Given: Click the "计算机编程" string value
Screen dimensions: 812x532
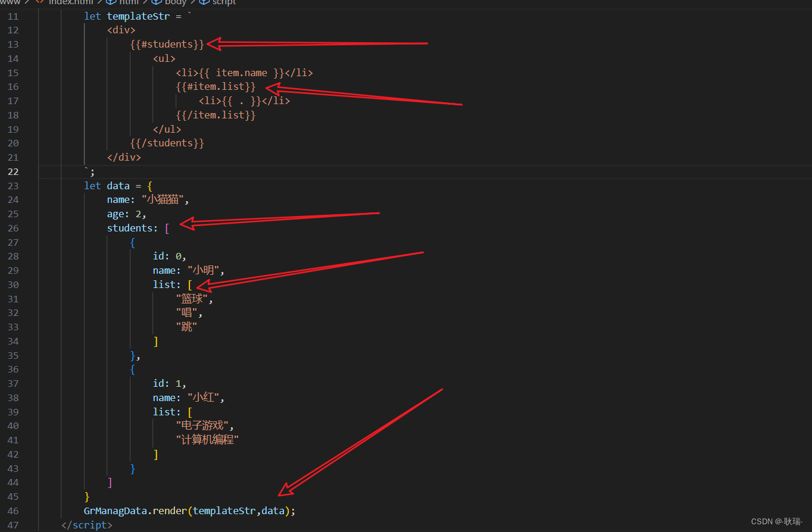Looking at the screenshot, I should pyautogui.click(x=208, y=440).
